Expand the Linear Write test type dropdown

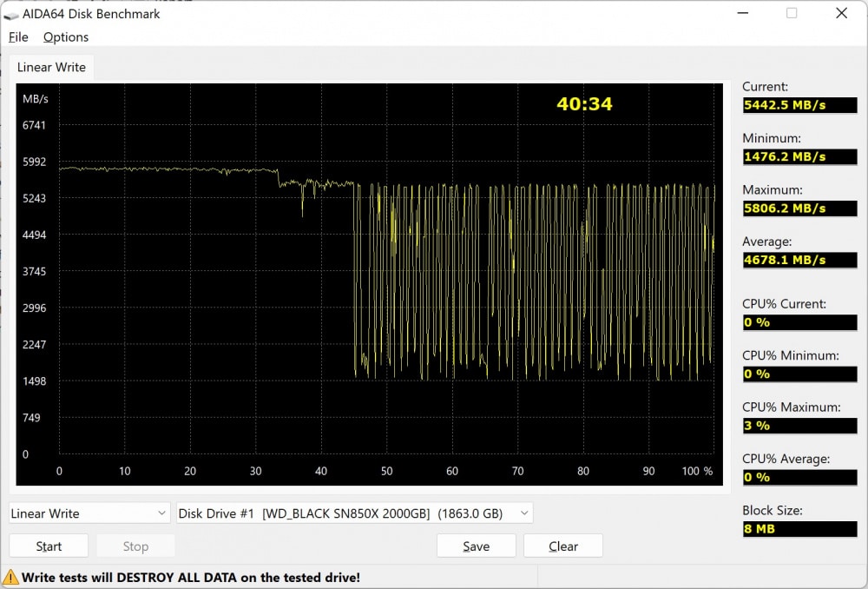click(89, 513)
